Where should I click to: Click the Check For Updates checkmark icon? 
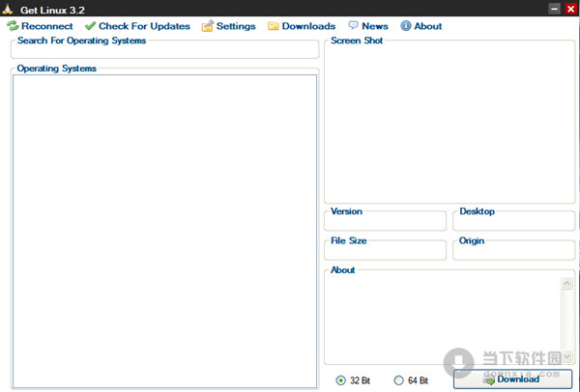point(90,26)
